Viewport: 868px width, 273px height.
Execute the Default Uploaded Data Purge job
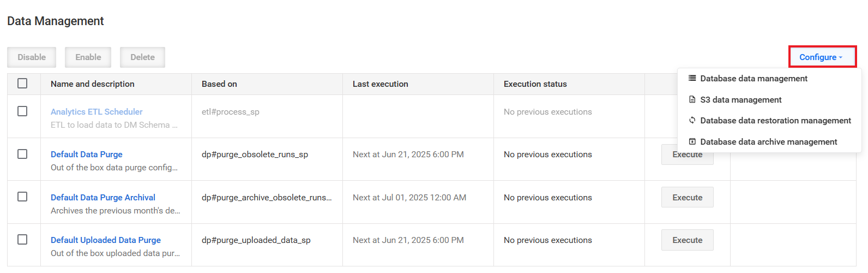click(x=688, y=240)
